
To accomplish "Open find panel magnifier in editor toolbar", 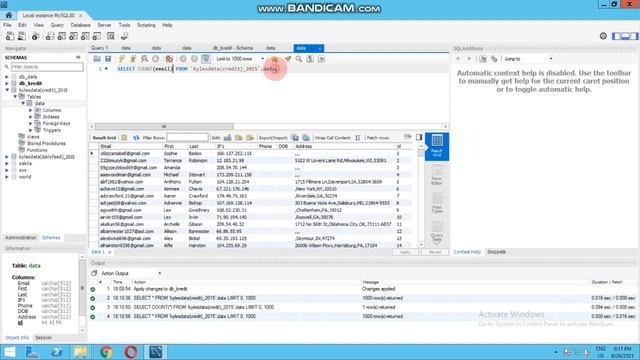I will [299, 59].
